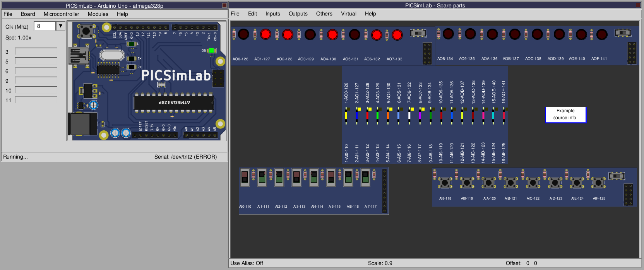This screenshot has width=644, height=270.
Task: Open the Virtual menu in Spare parts
Action: [x=348, y=14]
